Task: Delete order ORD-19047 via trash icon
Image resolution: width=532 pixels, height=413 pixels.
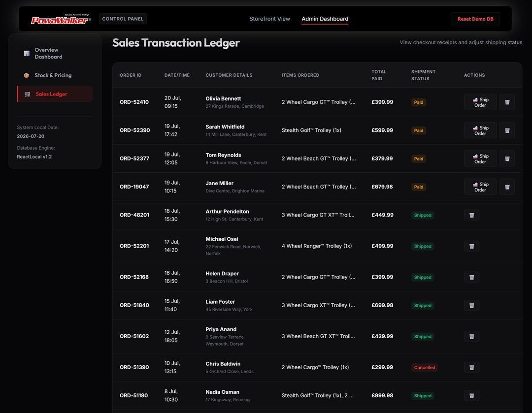Action: pyautogui.click(x=507, y=187)
